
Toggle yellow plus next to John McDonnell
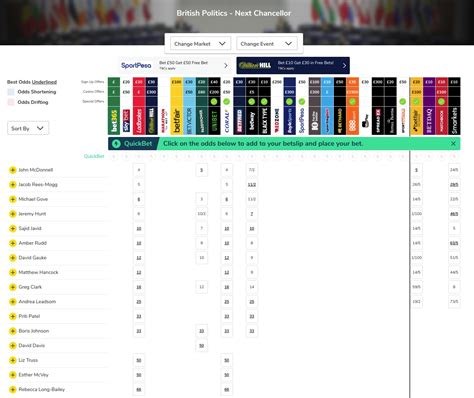tap(13, 170)
